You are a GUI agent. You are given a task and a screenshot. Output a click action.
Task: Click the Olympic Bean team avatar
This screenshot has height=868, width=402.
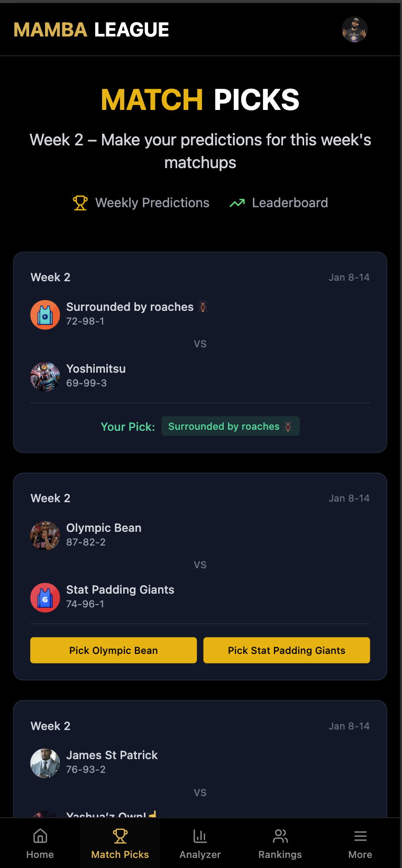click(45, 535)
